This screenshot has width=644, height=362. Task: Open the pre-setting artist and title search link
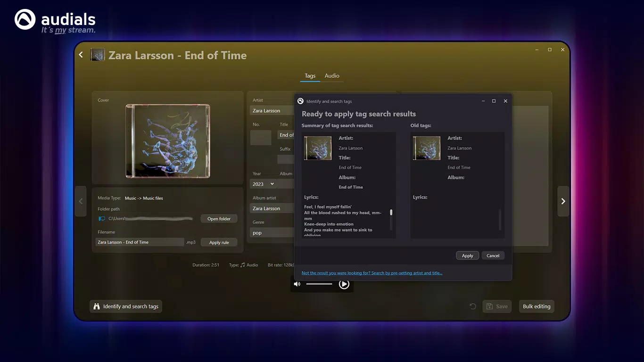[x=372, y=273]
